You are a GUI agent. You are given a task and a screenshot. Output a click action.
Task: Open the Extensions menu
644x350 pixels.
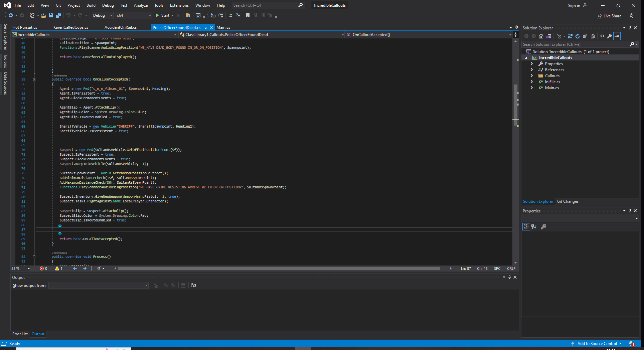[179, 5]
